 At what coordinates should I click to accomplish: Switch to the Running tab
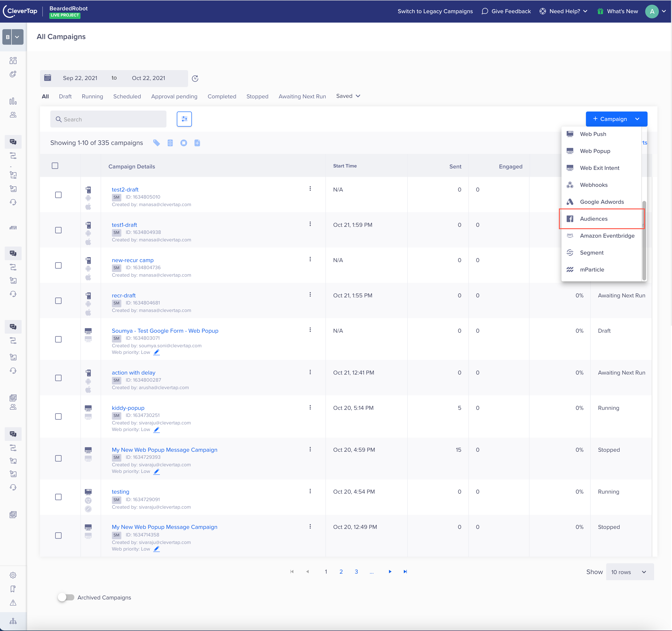tap(92, 96)
